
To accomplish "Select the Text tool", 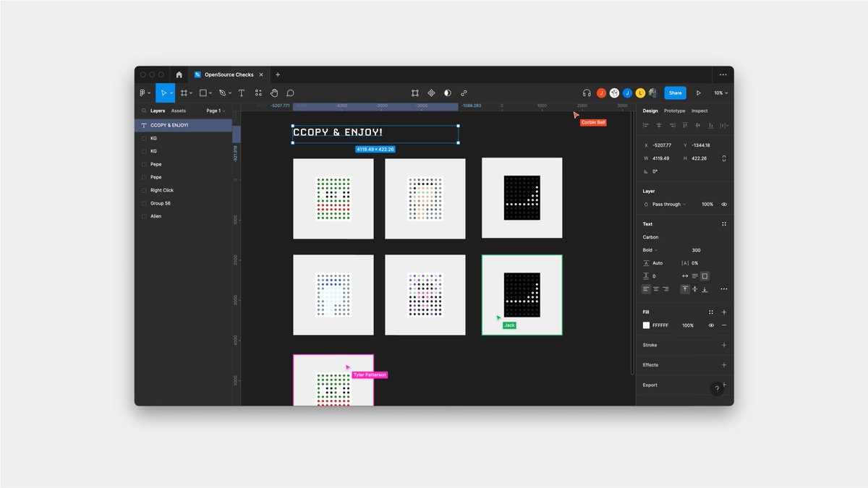I will click(x=242, y=93).
